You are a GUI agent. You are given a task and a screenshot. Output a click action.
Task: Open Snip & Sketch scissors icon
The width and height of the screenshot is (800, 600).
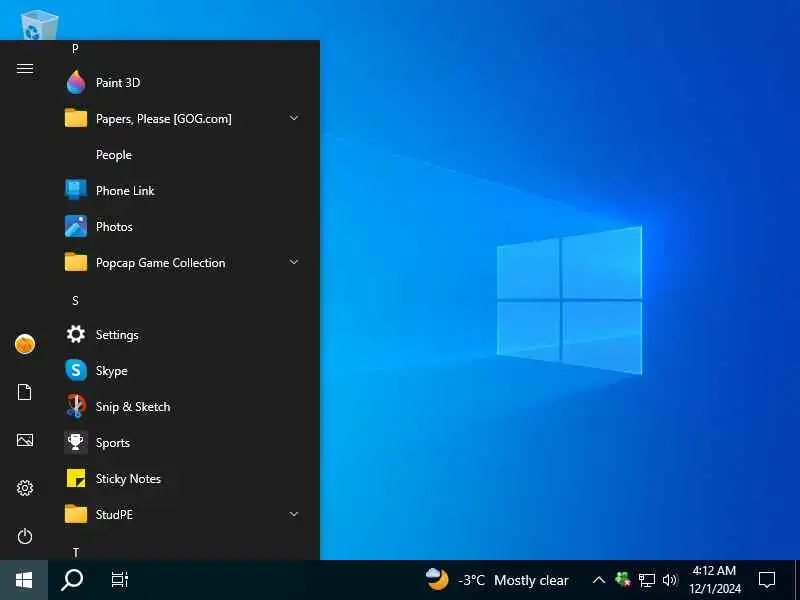tap(76, 406)
